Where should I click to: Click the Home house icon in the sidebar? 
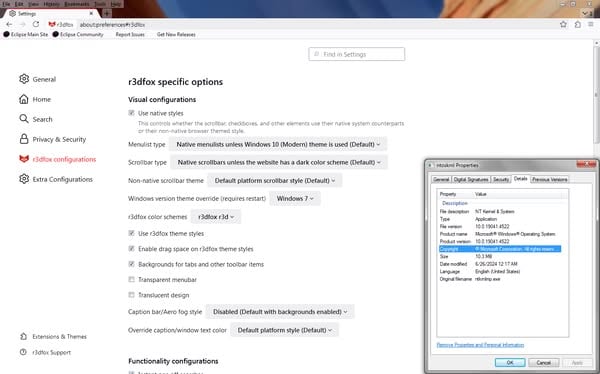(x=24, y=99)
